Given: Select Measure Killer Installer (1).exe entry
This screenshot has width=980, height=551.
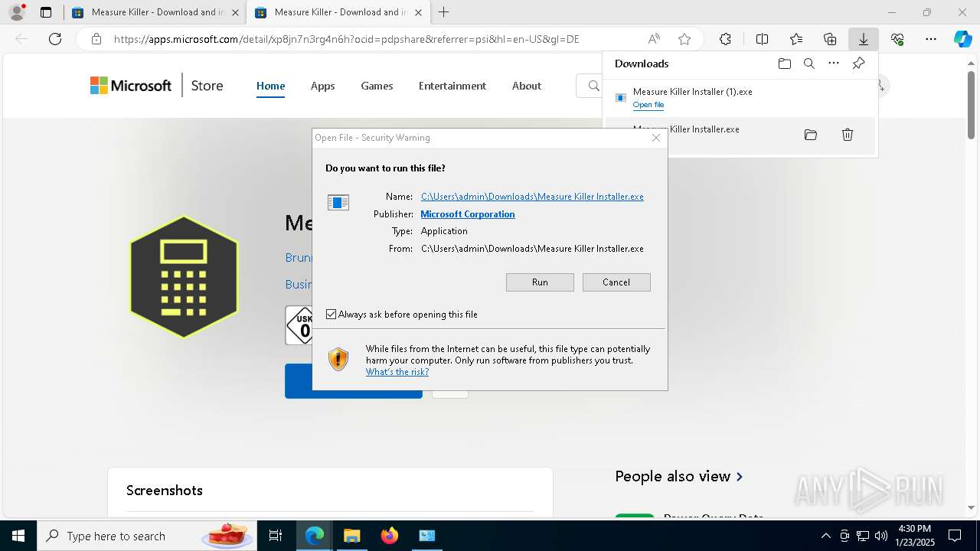Looking at the screenshot, I should coord(740,97).
